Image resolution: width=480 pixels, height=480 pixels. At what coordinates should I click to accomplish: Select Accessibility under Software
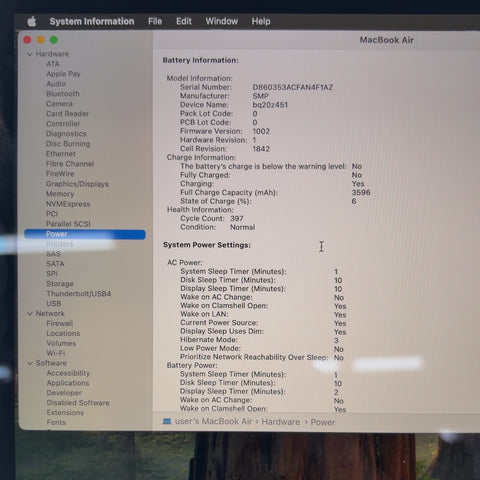68,373
